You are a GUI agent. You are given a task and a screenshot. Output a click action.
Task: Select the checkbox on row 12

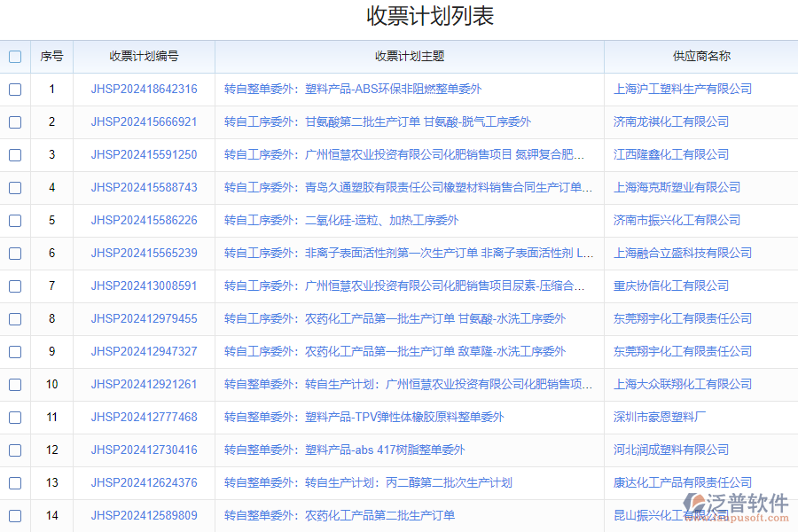14,450
